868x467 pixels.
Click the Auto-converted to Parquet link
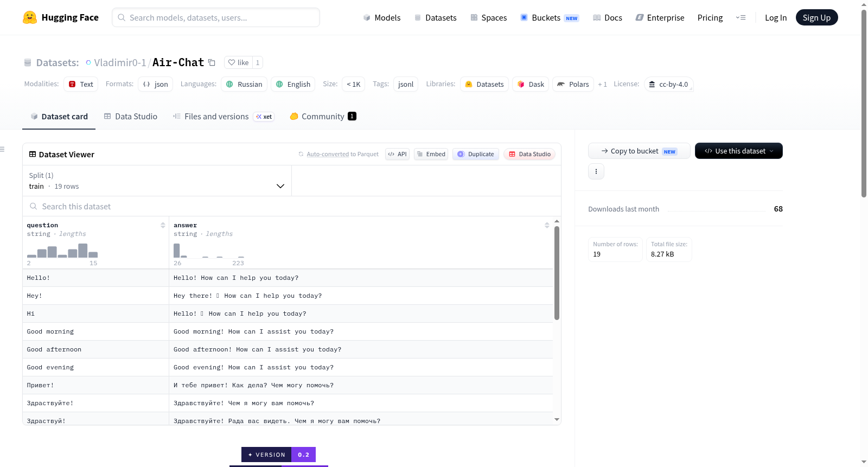[x=328, y=154]
